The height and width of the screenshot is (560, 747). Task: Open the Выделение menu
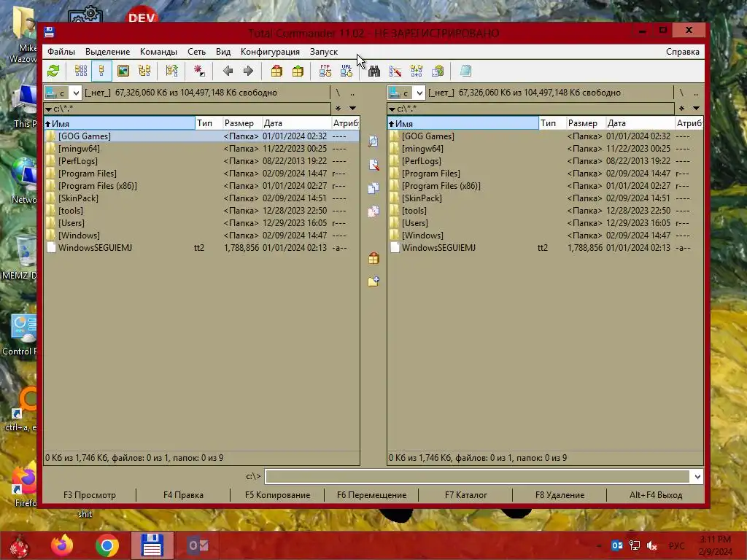pos(108,52)
